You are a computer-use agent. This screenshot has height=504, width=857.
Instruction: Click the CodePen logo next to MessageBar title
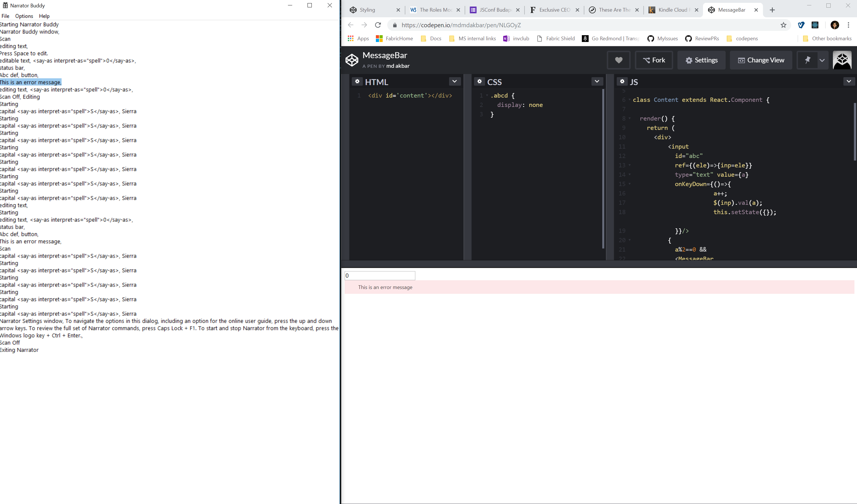point(352,60)
